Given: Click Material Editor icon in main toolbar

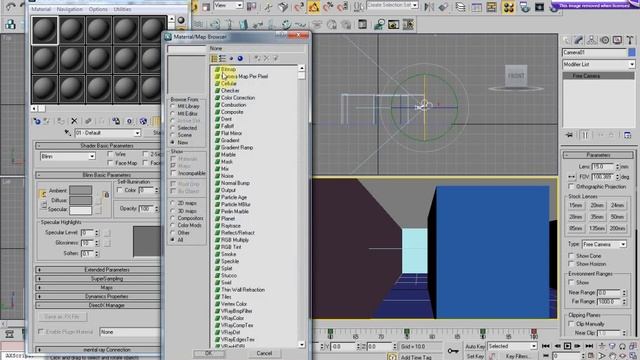Looking at the screenshot, I should click(508, 7).
